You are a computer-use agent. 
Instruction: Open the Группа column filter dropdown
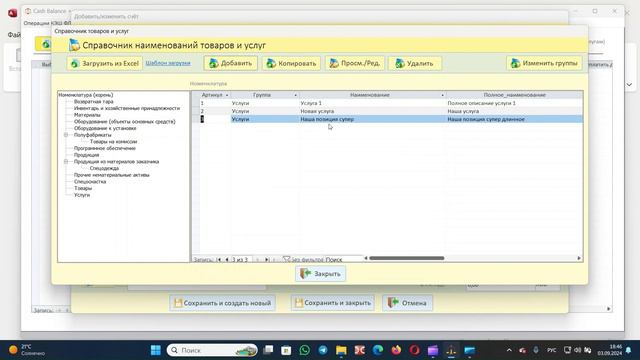coord(296,95)
